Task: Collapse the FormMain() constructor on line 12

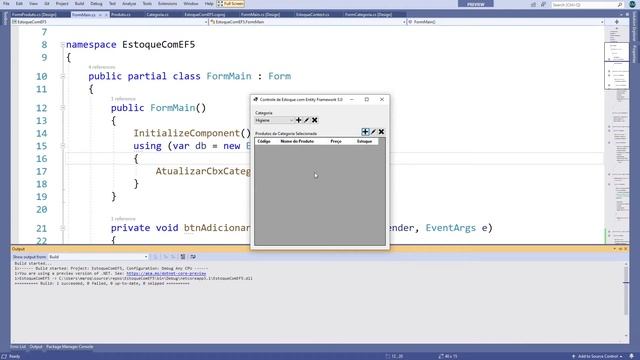Action: coord(62,108)
